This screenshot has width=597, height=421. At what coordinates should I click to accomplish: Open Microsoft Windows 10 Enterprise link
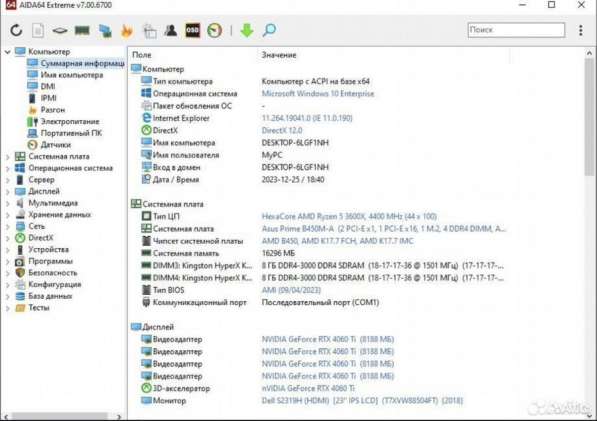tap(318, 94)
